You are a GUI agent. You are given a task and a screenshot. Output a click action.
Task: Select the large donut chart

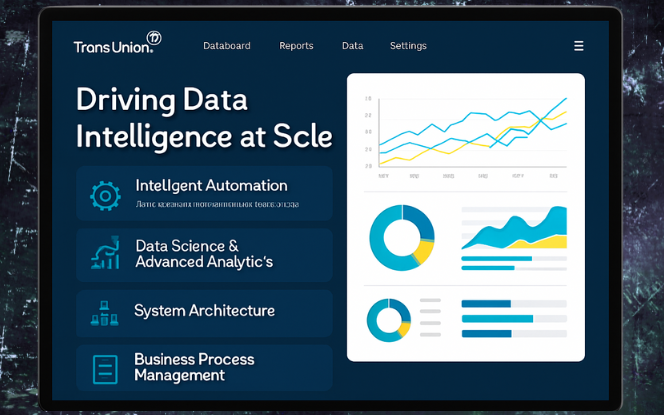[x=401, y=238]
